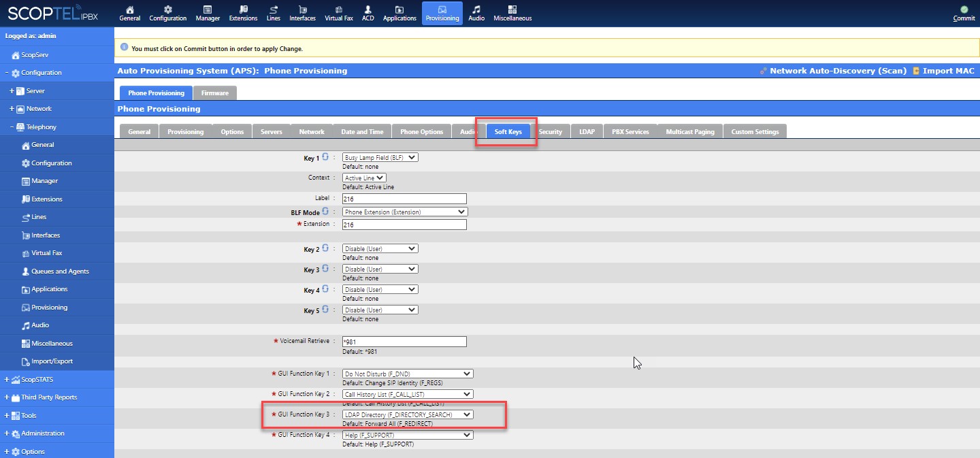
Task: Reset BLF Mode using its refresh icon
Action: tap(325, 212)
